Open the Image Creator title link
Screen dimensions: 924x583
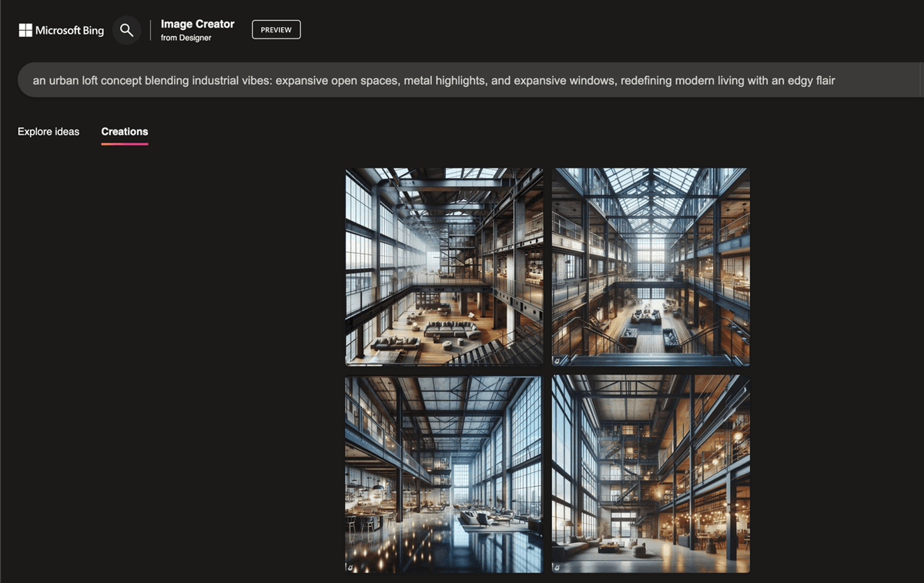click(x=197, y=24)
